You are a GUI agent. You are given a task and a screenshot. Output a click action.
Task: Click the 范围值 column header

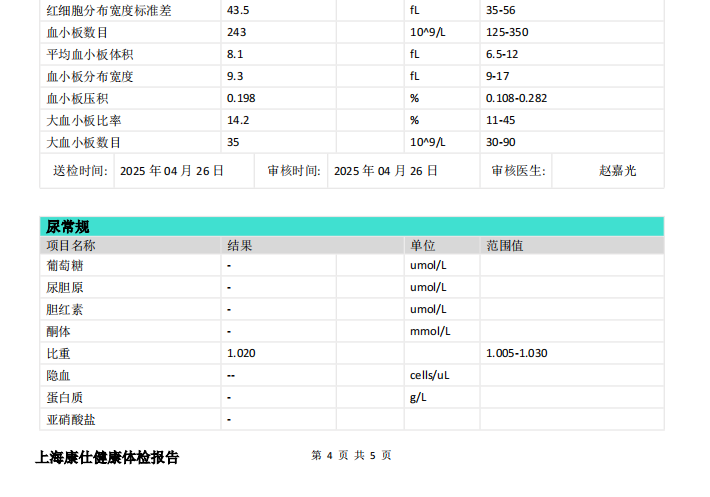(505, 245)
